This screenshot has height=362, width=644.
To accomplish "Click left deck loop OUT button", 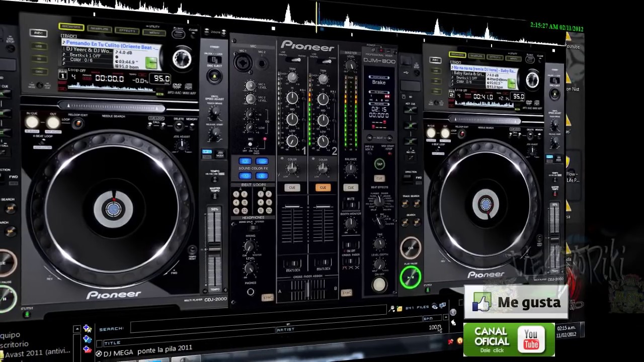I will tap(53, 122).
